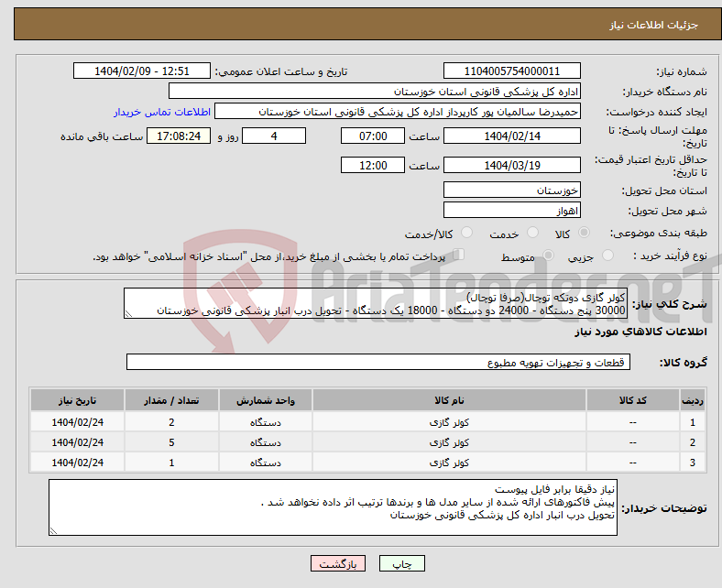Click the شرح کلی نیاز description textarea
This screenshot has width=722, height=588.
tap(376, 303)
